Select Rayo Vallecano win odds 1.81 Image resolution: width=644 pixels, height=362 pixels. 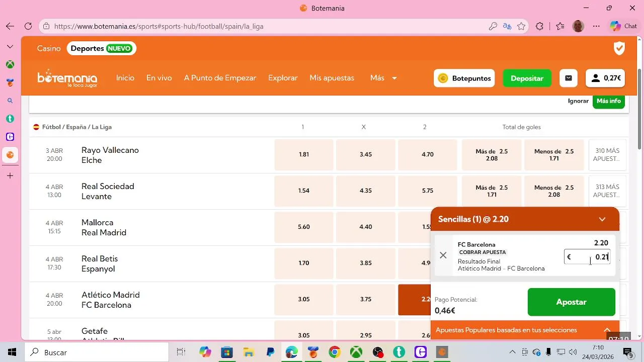304,155
